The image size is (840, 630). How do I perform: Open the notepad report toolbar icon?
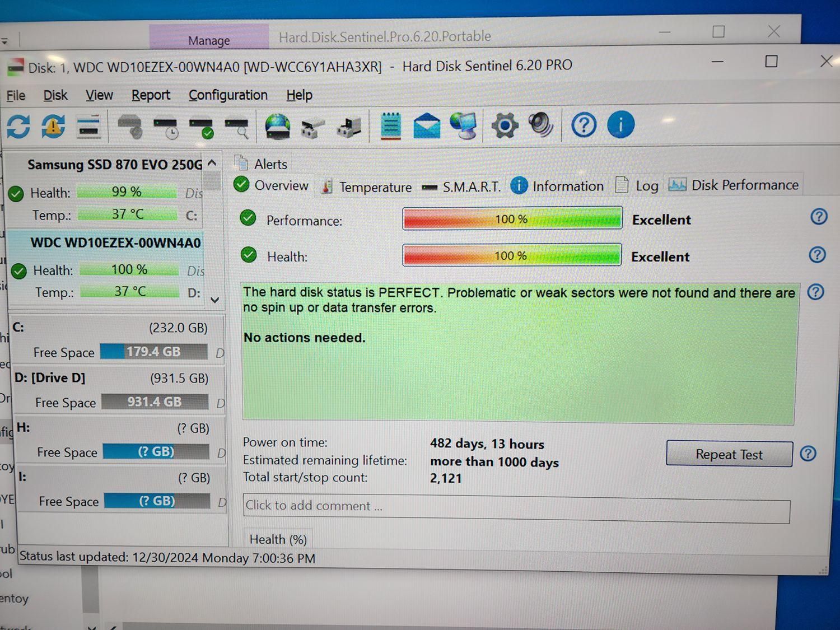[x=391, y=125]
